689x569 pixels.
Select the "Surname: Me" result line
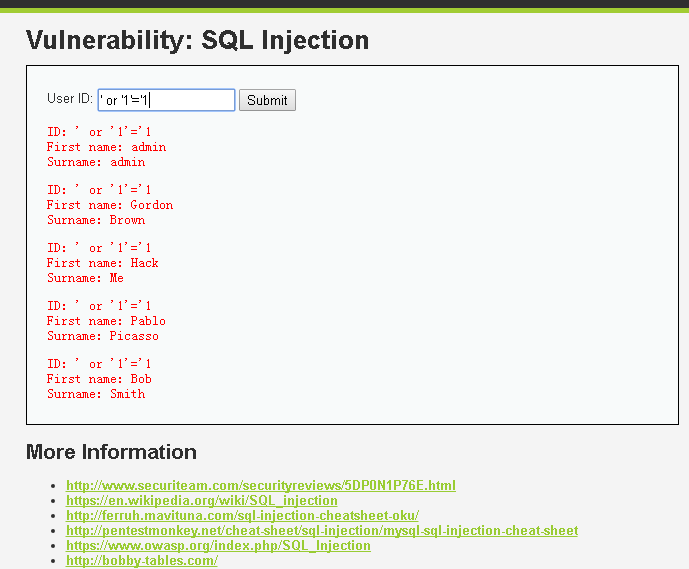click(85, 278)
